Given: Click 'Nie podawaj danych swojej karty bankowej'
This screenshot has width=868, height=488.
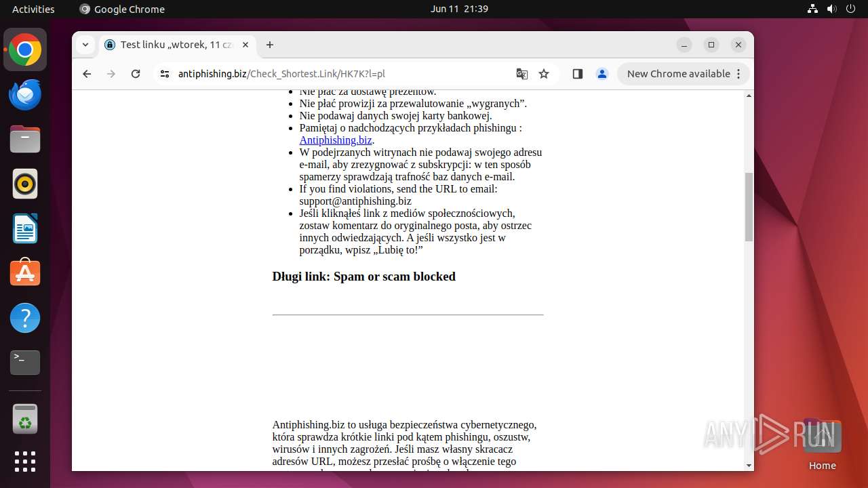Looking at the screenshot, I should tap(395, 116).
